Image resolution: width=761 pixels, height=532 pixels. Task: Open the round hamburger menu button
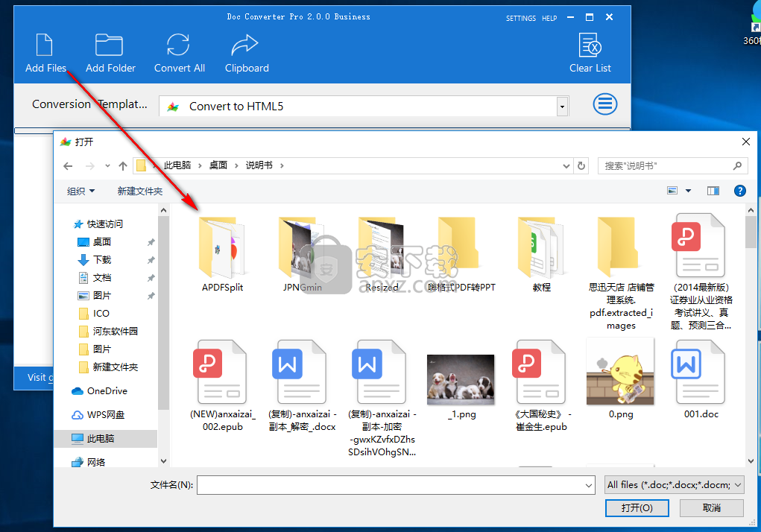(605, 104)
